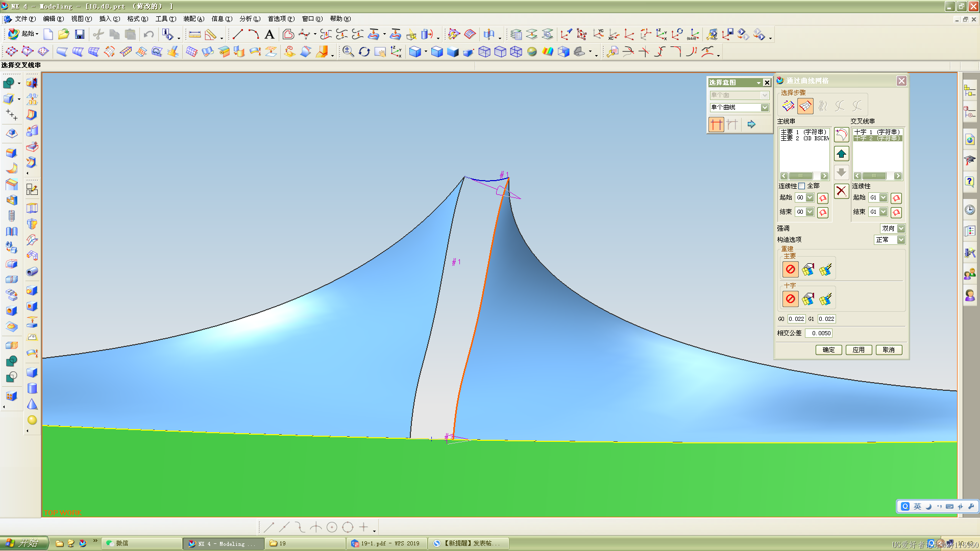Pick face for primary end continuity (结束 G0)
The height and width of the screenshot is (551, 980).
[x=822, y=212]
